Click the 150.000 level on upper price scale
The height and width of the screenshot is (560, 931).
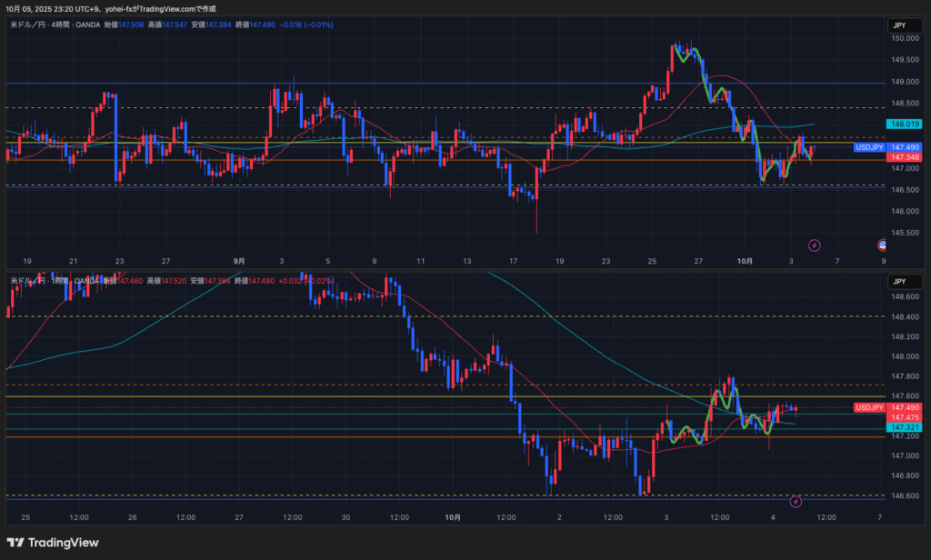[x=906, y=39]
